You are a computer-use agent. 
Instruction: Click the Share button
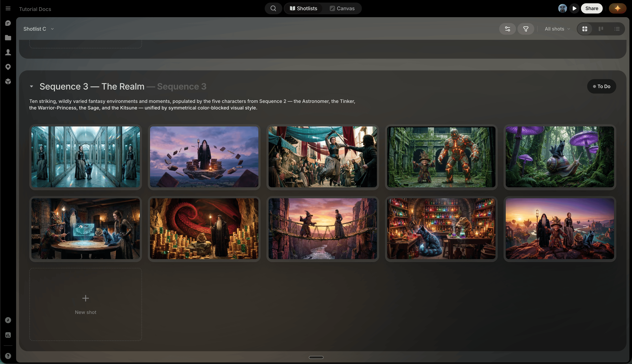tap(591, 9)
